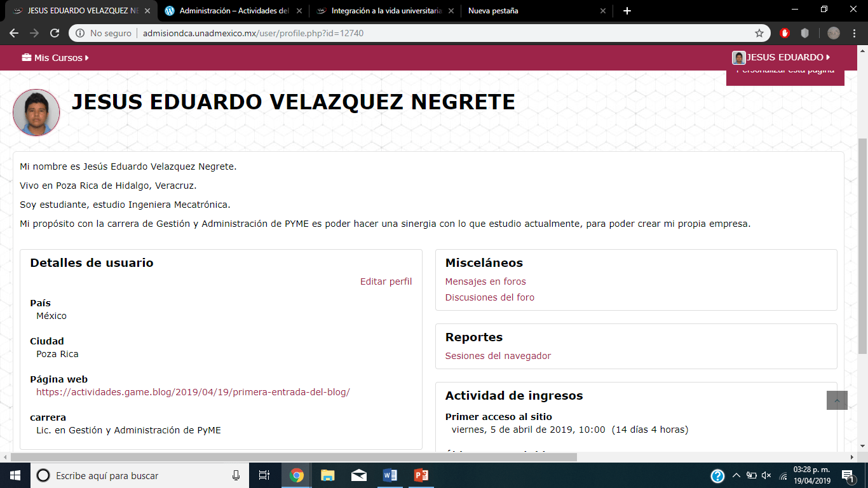
Task: Click the red ad blocker extension icon
Action: [x=785, y=33]
